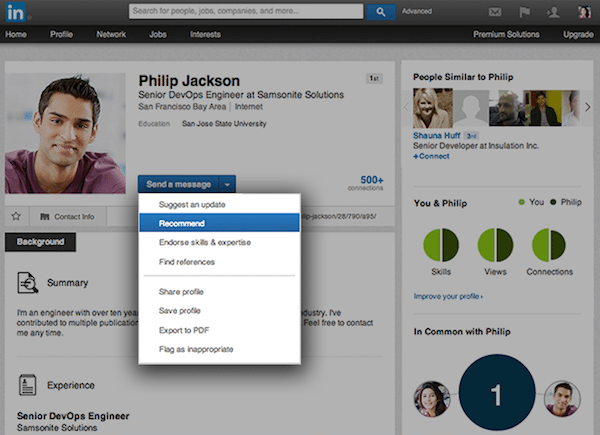Open the messages envelope icon

tap(495, 12)
